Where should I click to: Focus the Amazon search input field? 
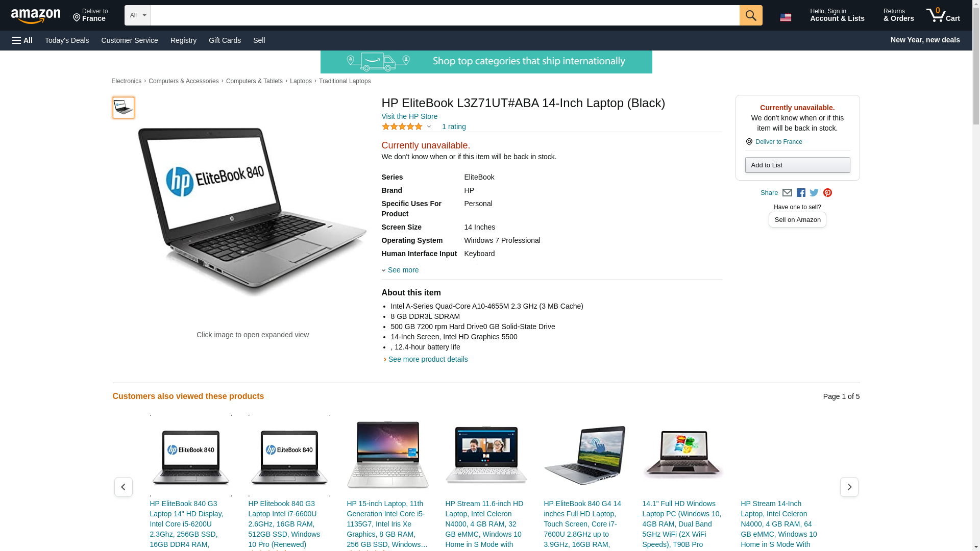pyautogui.click(x=445, y=15)
